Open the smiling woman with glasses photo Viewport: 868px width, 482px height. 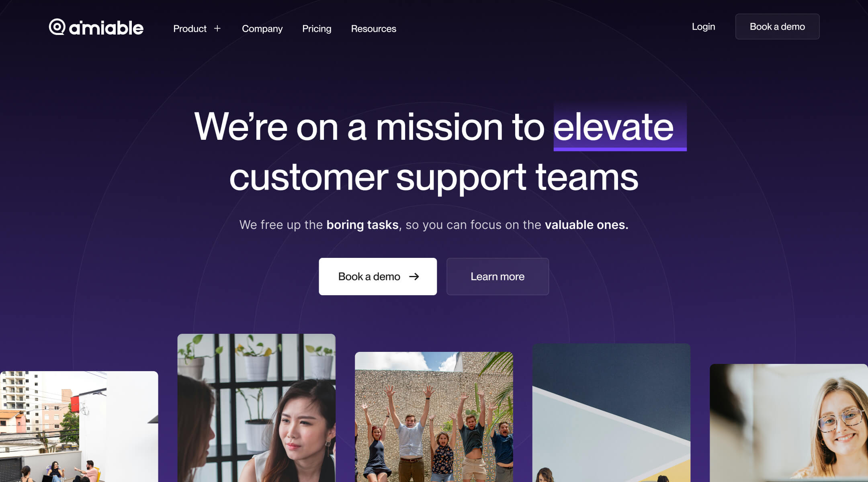click(x=789, y=423)
